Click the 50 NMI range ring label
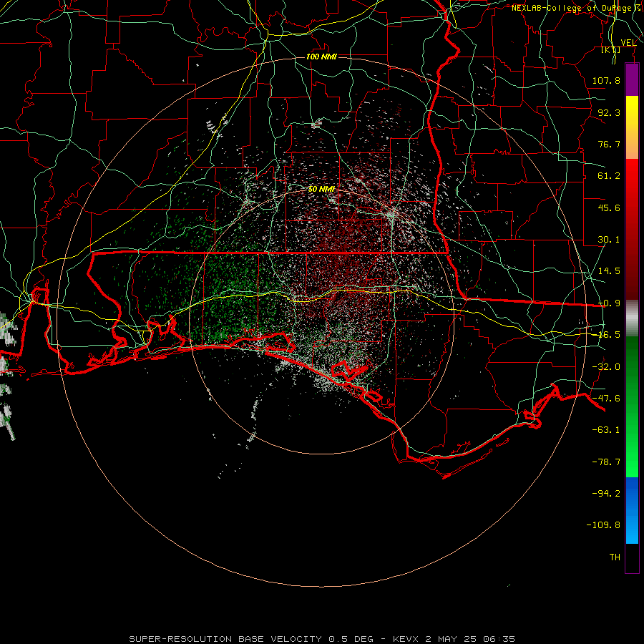Screen dimensions: 644x644 coord(321,189)
